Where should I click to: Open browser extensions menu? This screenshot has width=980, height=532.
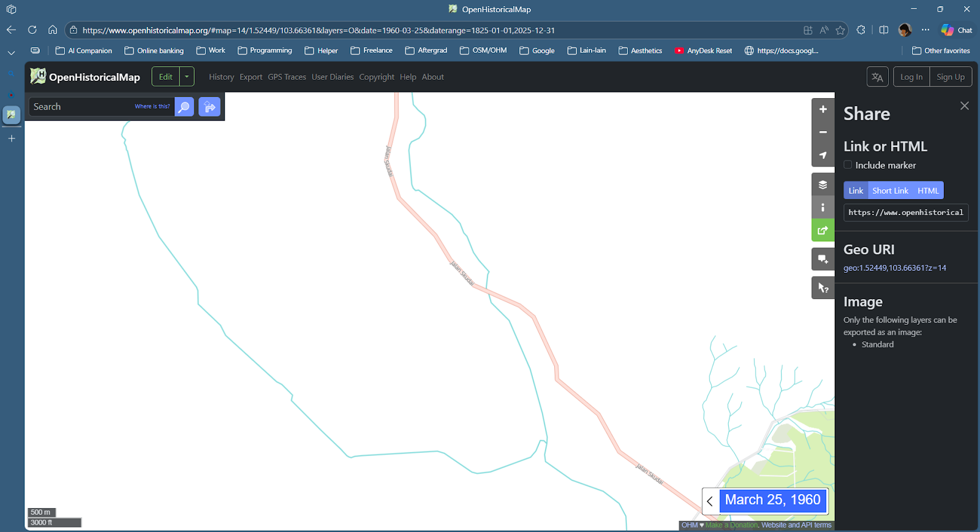click(x=861, y=30)
